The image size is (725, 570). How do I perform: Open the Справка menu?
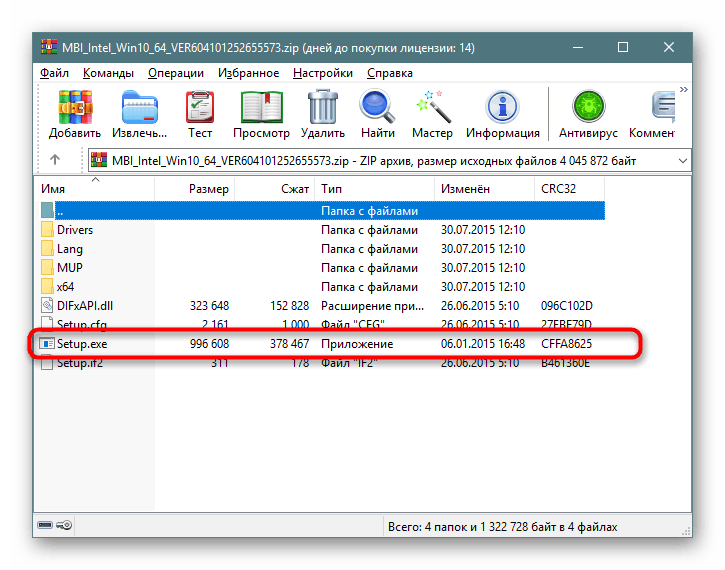[390, 73]
